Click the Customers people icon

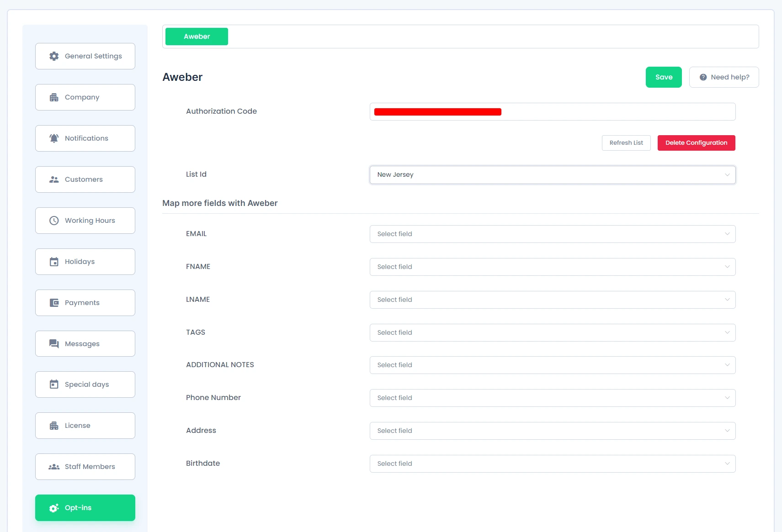(54, 179)
